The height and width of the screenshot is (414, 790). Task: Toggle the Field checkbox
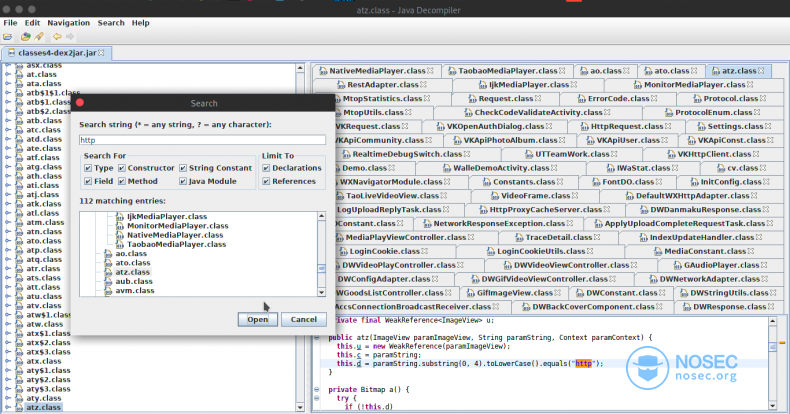(88, 181)
